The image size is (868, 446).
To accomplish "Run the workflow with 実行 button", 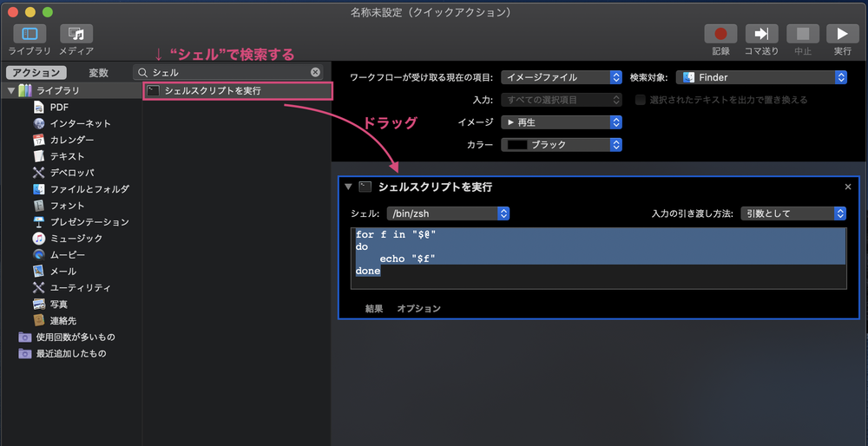I will [841, 34].
